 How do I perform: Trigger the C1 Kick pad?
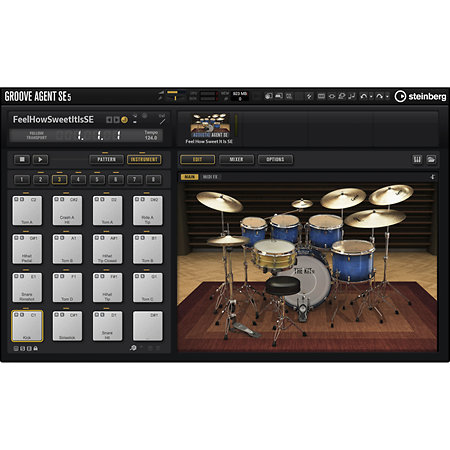(27, 326)
